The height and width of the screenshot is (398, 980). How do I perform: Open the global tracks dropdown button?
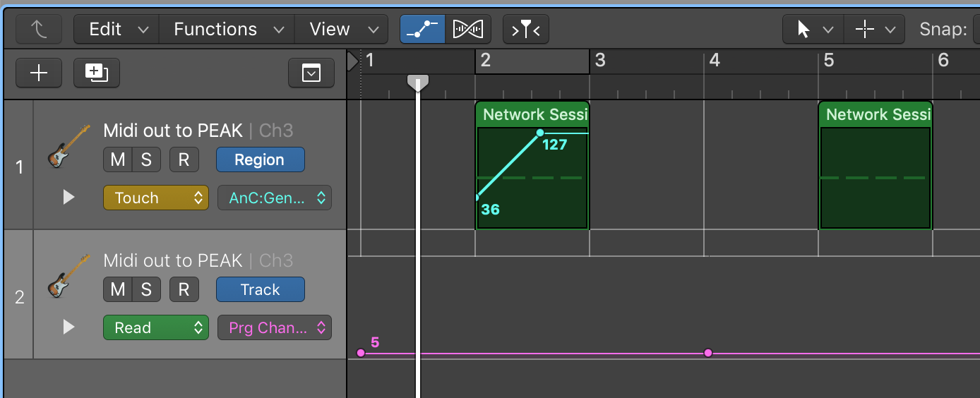(x=311, y=73)
